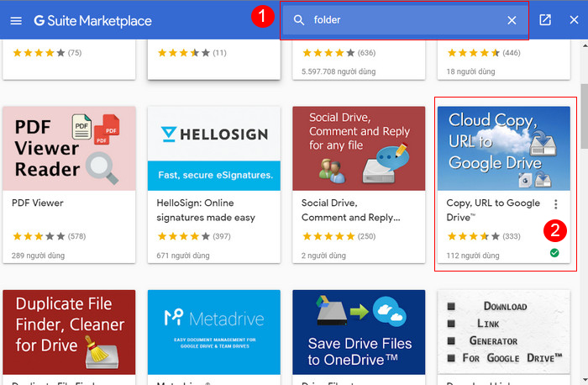Click the star rating with (636) reviews

click(339, 53)
